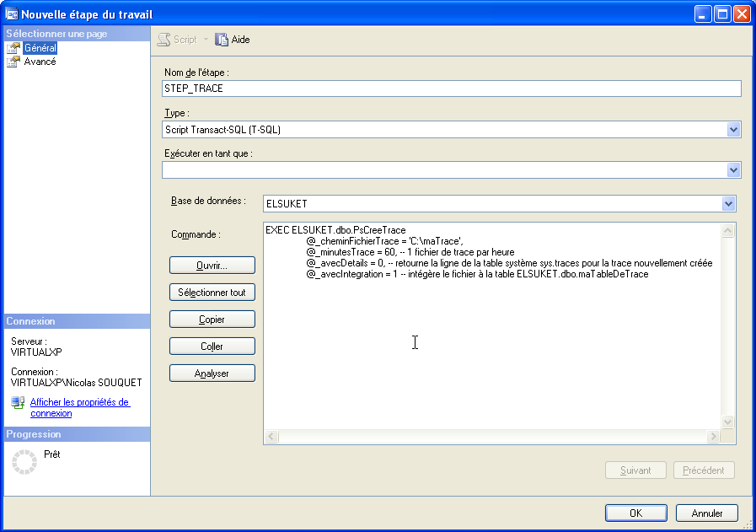The width and height of the screenshot is (756, 532).
Task: Click the Nom de l'étape field
Action: click(x=451, y=89)
